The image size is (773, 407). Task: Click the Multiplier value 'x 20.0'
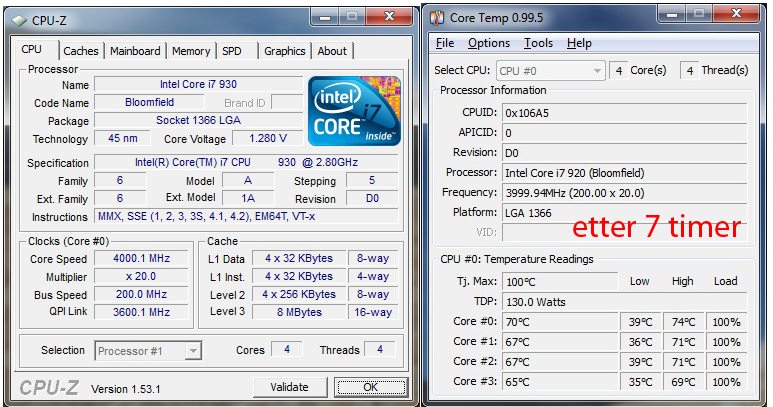[141, 276]
